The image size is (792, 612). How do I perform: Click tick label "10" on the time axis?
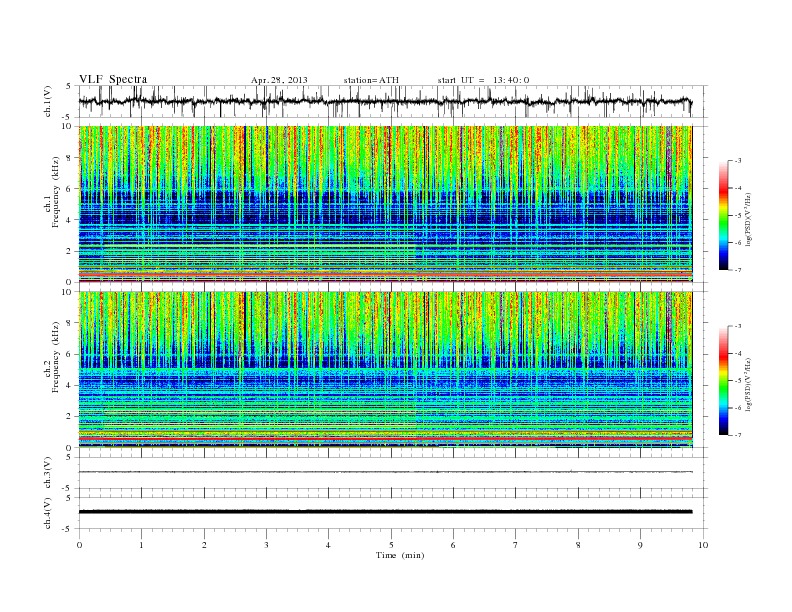click(x=703, y=545)
